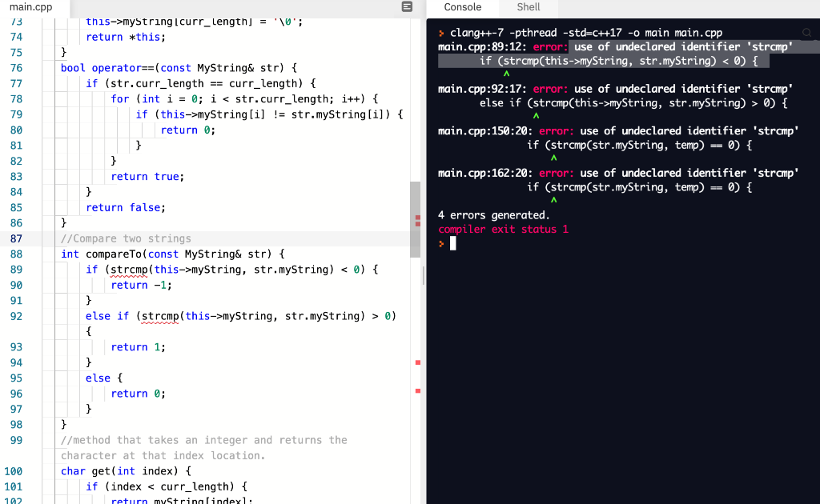Click the console input prompt after exit status
This screenshot has width=820, height=504.
452,243
